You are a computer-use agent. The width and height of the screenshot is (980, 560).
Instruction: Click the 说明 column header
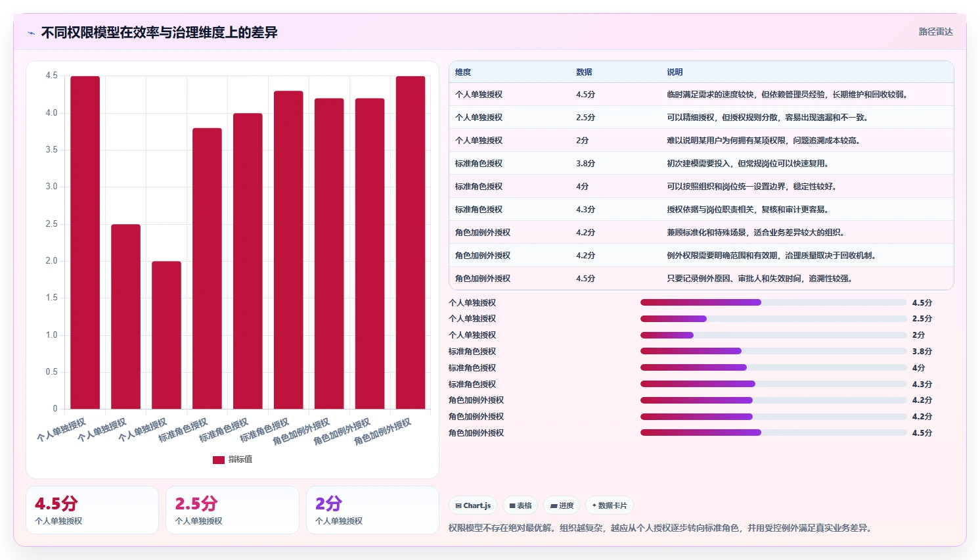(675, 72)
